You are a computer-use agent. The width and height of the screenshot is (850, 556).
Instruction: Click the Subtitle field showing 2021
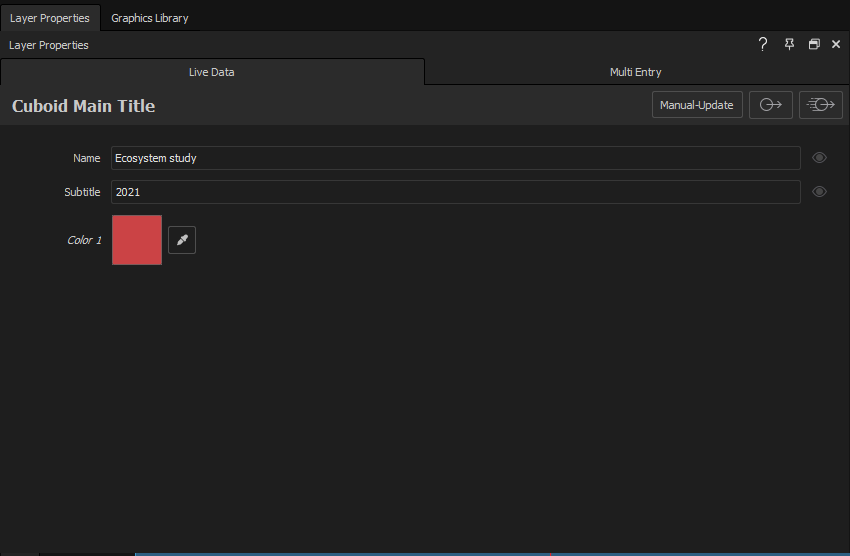tap(455, 192)
